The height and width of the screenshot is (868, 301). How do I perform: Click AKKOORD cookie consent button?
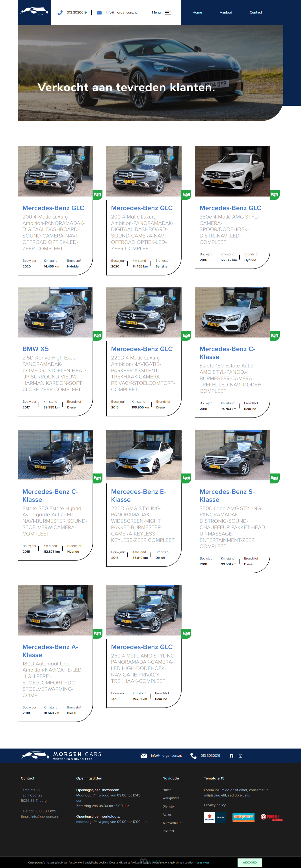point(250,862)
